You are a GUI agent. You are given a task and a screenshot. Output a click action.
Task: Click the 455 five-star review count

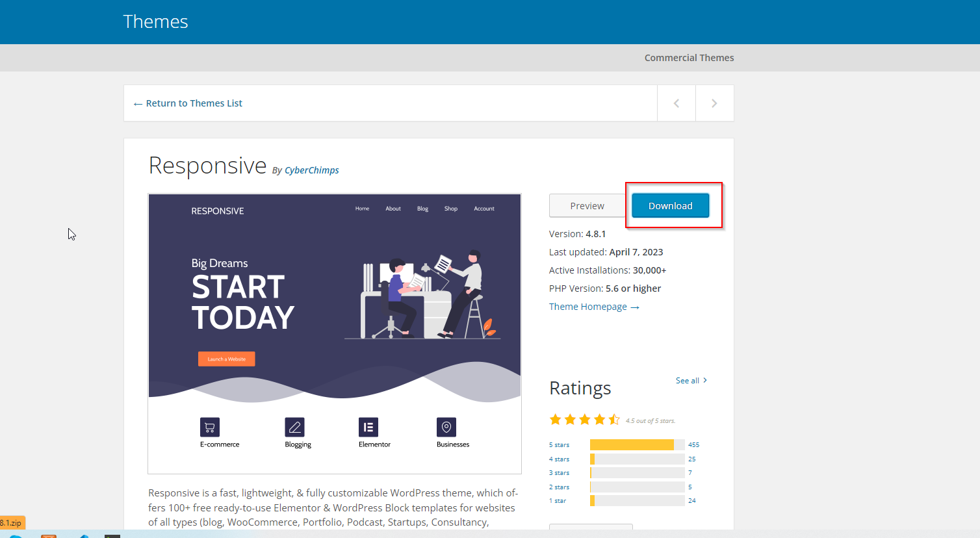[x=694, y=445]
